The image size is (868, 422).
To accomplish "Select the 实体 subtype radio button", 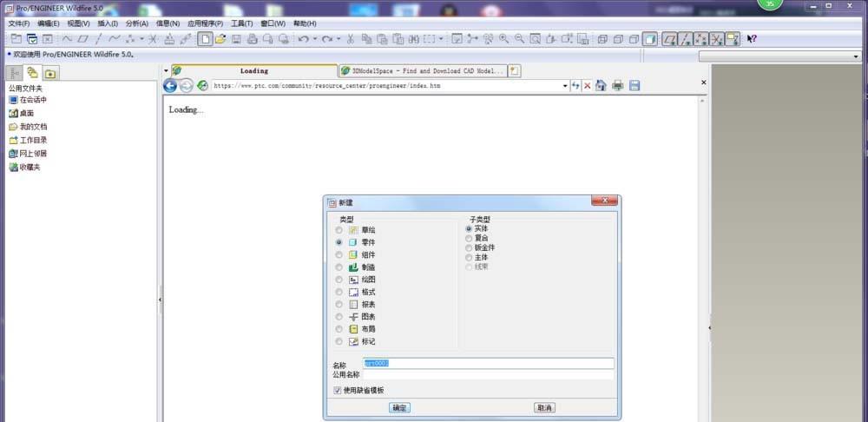I will [469, 228].
